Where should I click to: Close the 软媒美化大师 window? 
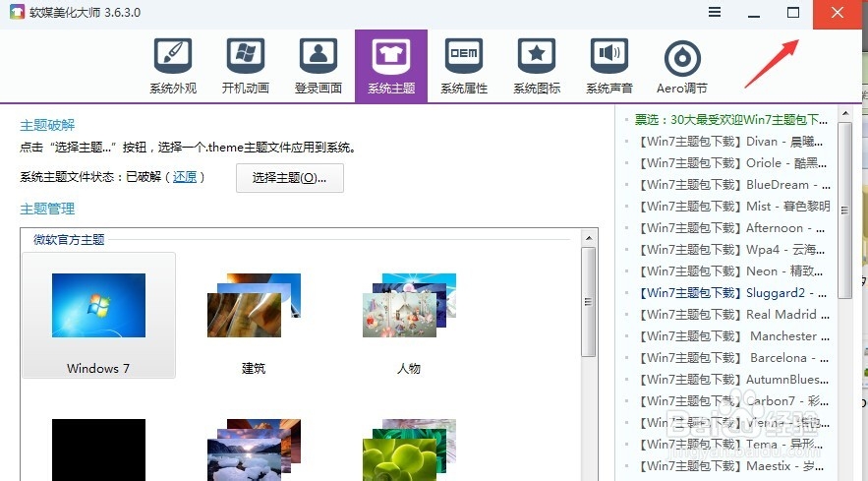click(837, 14)
